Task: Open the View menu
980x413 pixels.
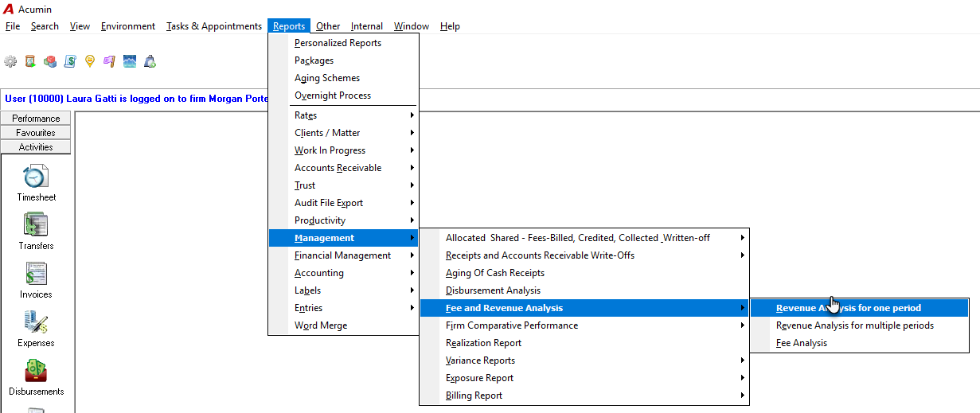Action: pyautogui.click(x=80, y=26)
